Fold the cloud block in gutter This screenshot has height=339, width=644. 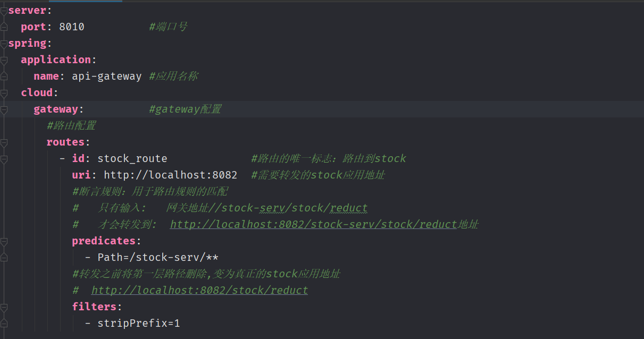pyautogui.click(x=4, y=93)
